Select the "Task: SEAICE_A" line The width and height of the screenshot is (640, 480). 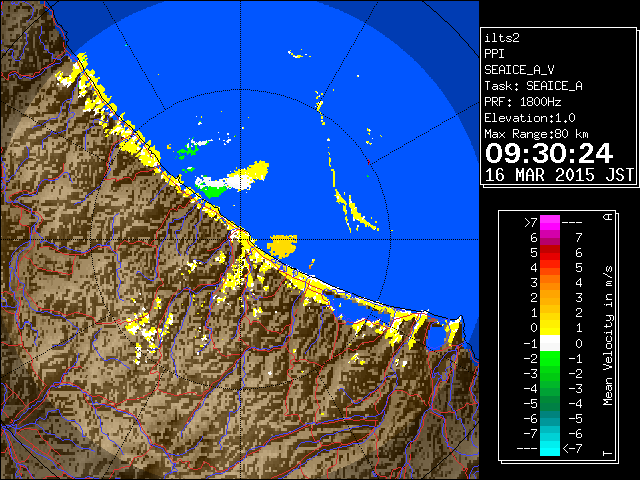click(533, 86)
